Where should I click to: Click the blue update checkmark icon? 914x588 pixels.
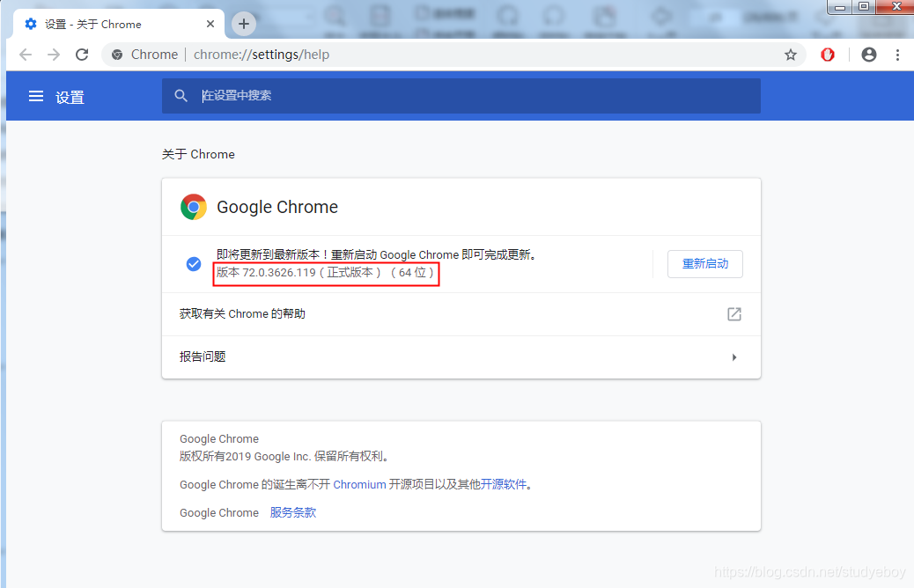click(194, 264)
